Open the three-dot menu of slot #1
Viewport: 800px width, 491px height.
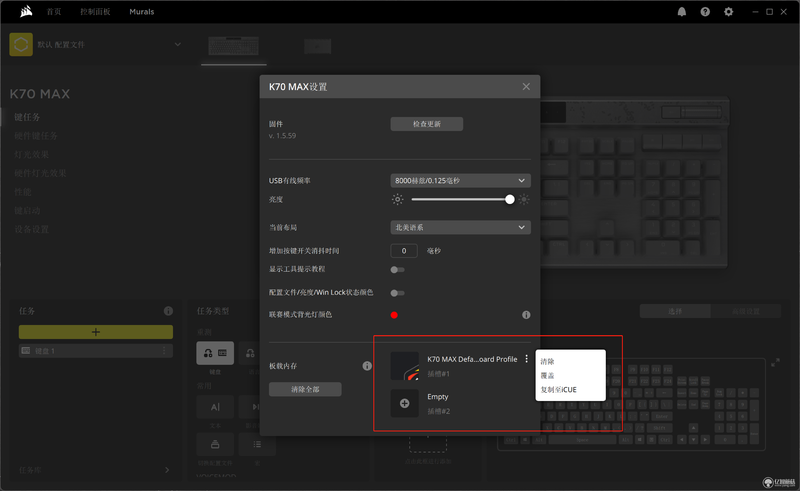527,359
